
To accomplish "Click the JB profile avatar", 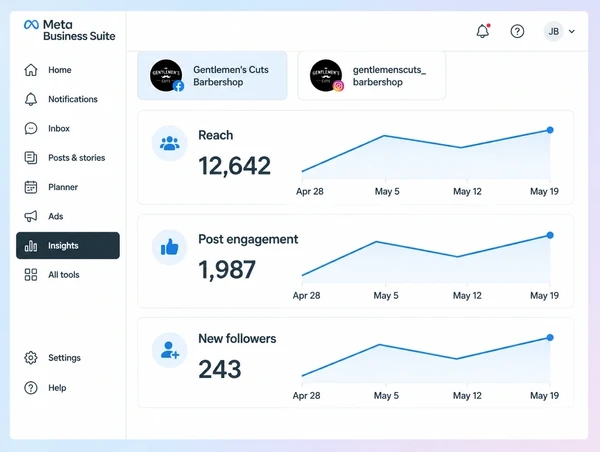I will coord(553,31).
